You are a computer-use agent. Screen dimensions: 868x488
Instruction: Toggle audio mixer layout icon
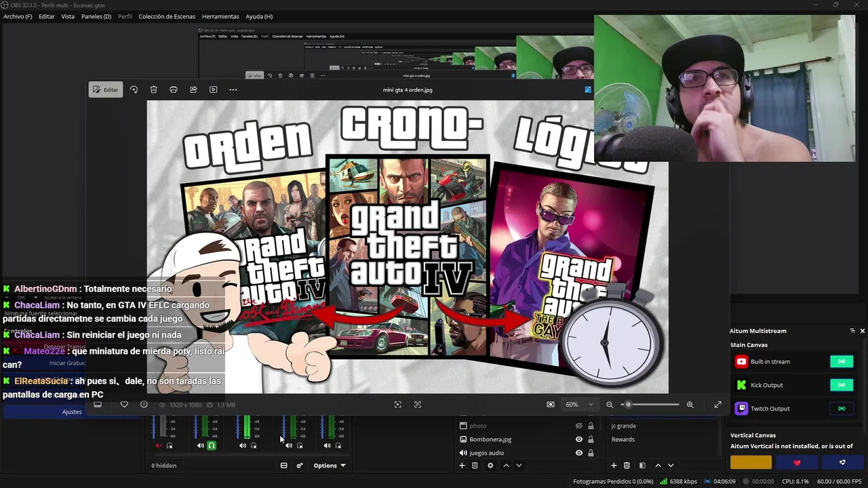[x=283, y=466]
